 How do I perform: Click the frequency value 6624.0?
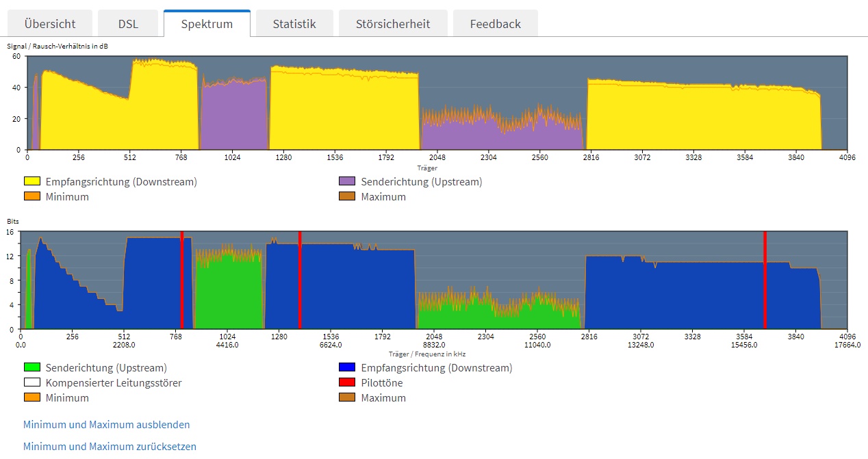tap(331, 345)
